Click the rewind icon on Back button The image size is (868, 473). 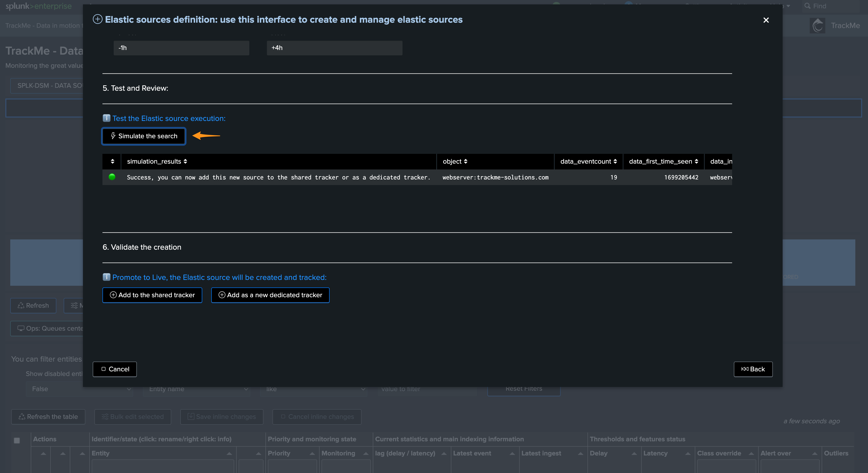[x=745, y=369]
